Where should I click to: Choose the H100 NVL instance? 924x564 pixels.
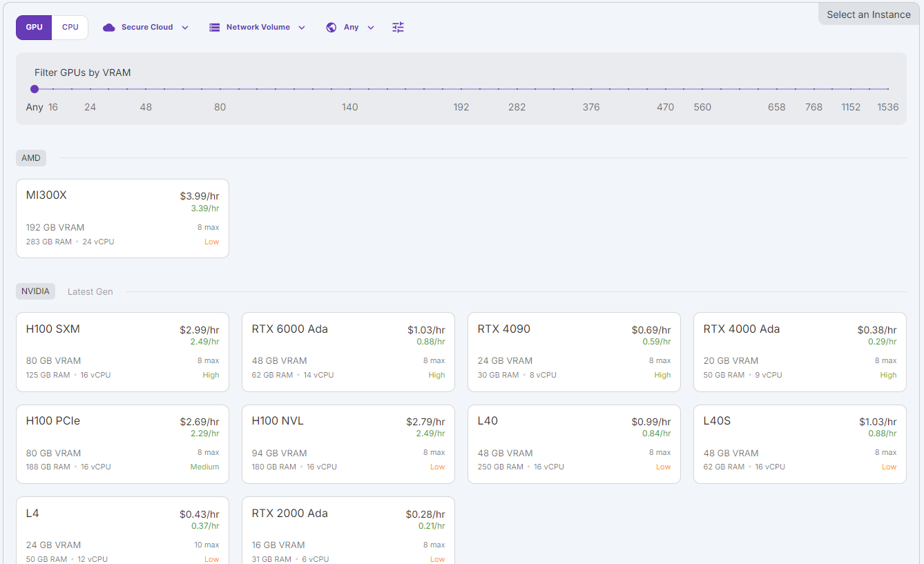coord(348,444)
